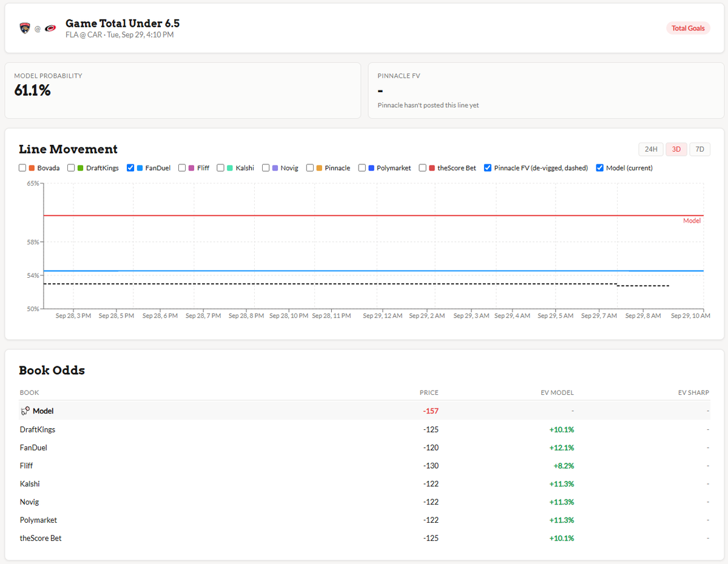Click the FanDuel +12.1% EV value
This screenshot has width=728, height=564.
click(x=562, y=448)
